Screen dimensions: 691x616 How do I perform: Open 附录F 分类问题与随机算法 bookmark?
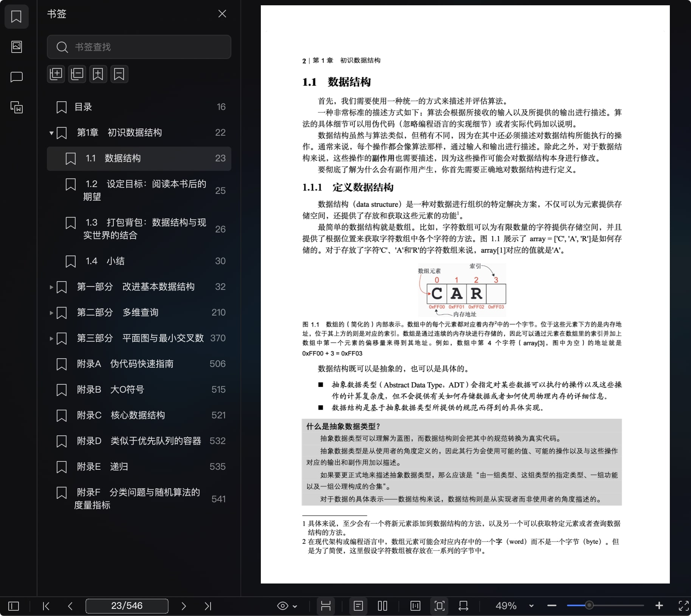click(139, 499)
